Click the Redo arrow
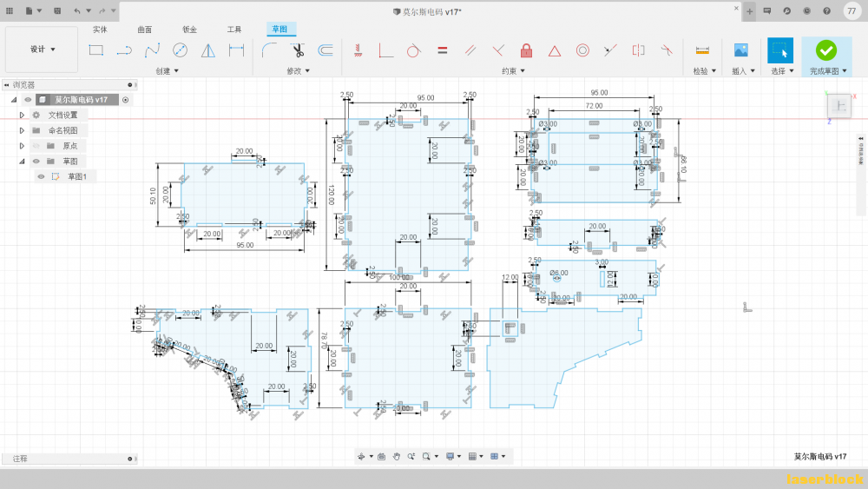The width and height of the screenshot is (868, 489). pos(102,10)
